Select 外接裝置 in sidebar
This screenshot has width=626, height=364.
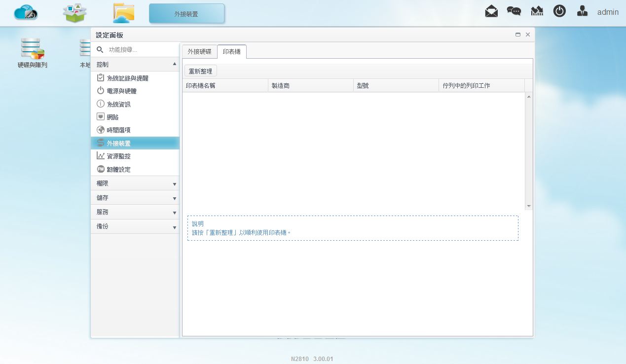click(135, 143)
